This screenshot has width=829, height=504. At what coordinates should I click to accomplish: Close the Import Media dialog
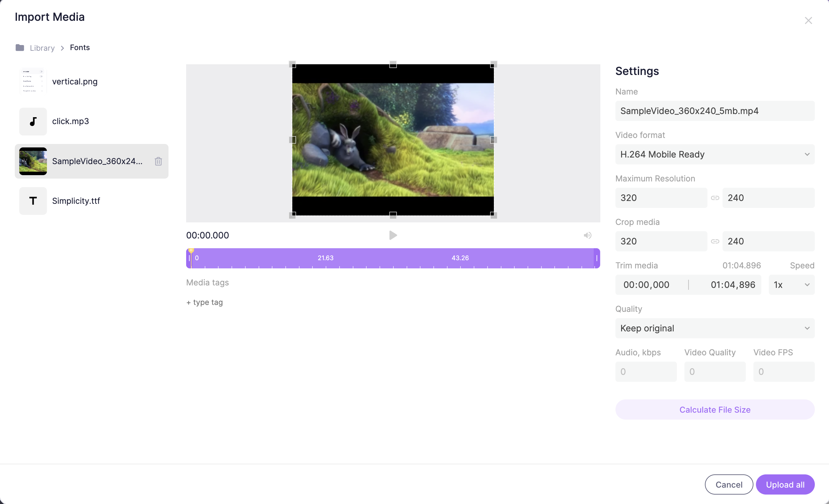pos(808,20)
